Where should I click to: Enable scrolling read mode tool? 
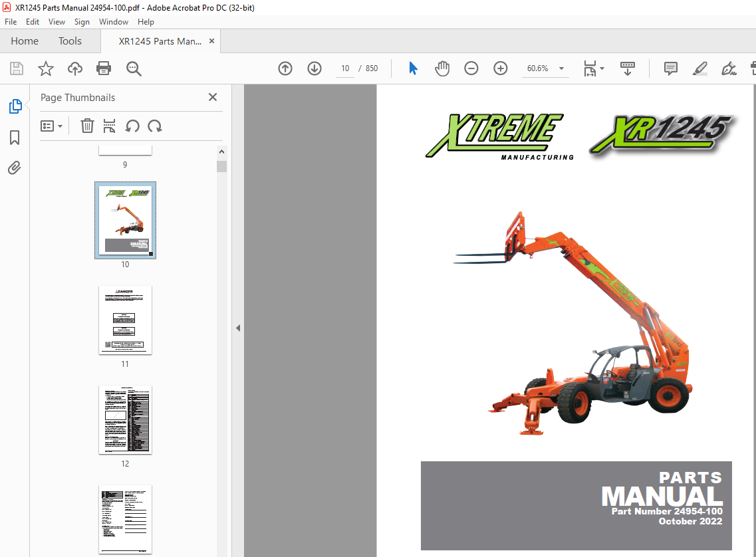[627, 68]
